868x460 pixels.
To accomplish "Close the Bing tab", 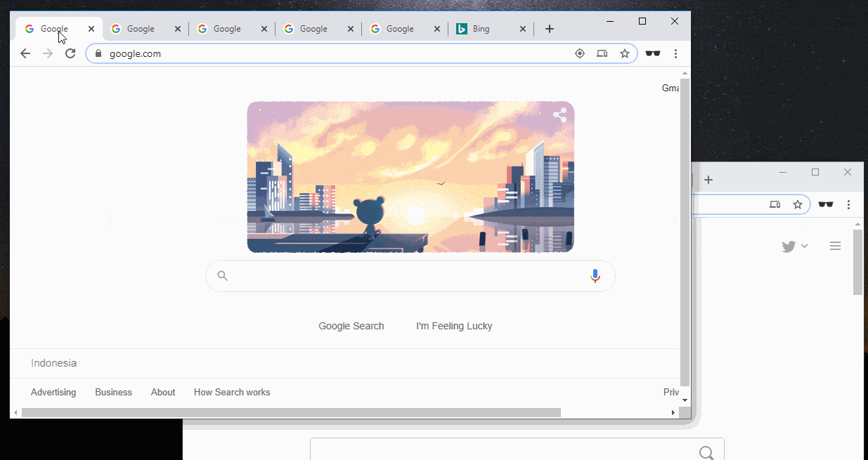I will pyautogui.click(x=523, y=29).
